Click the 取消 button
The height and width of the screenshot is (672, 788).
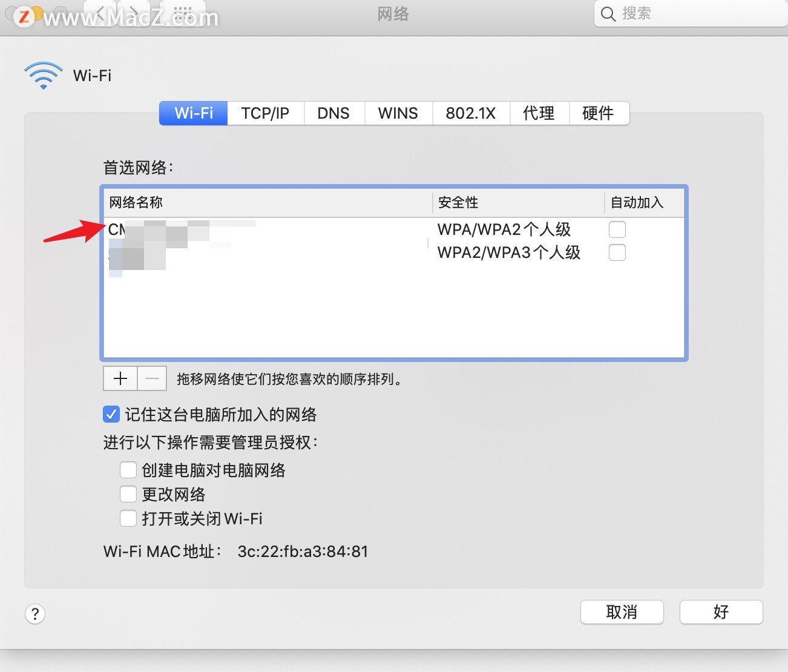click(x=622, y=612)
